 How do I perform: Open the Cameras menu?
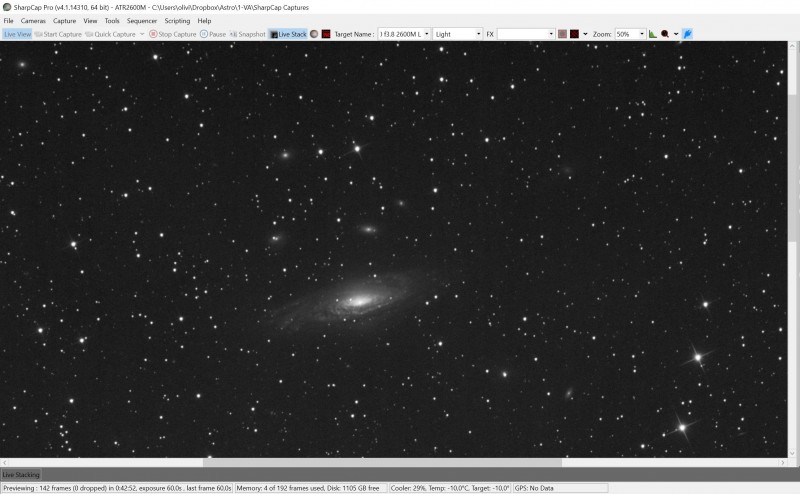coord(33,21)
